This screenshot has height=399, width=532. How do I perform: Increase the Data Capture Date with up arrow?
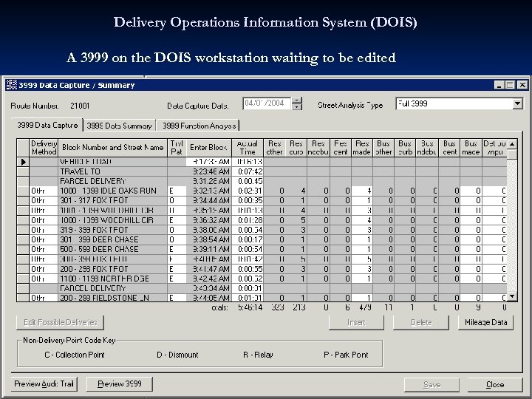297,100
